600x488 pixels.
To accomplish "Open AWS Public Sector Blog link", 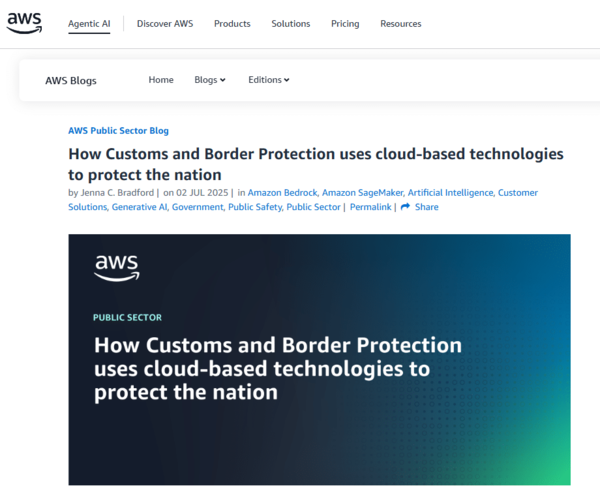I will click(x=118, y=131).
